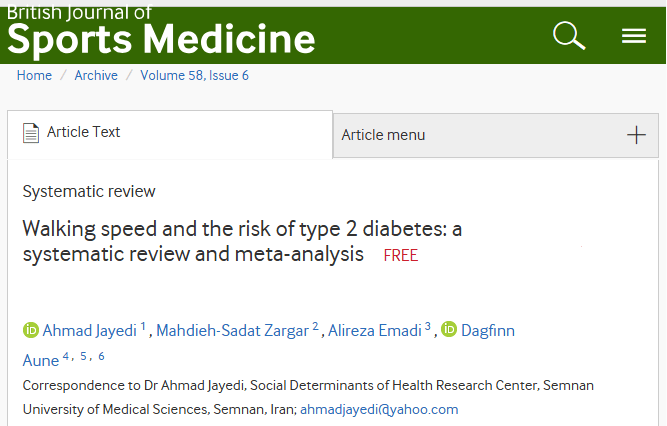Viewport: 667px width, 426px height.
Task: Expand Article menu with plus icon
Action: [636, 135]
